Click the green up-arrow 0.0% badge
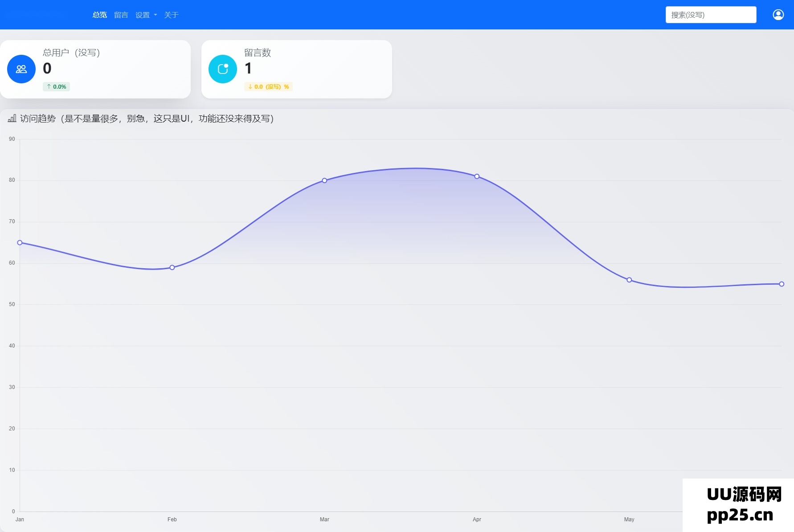The height and width of the screenshot is (532, 794). [57, 87]
